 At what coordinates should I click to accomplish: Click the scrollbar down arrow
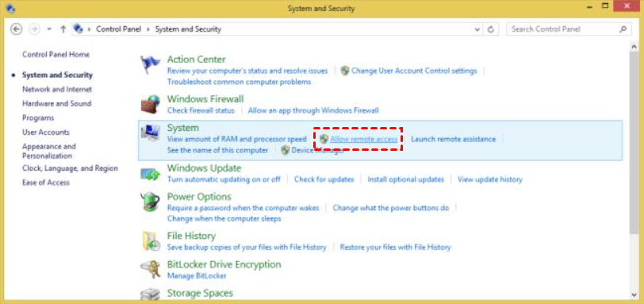pyautogui.click(x=634, y=294)
